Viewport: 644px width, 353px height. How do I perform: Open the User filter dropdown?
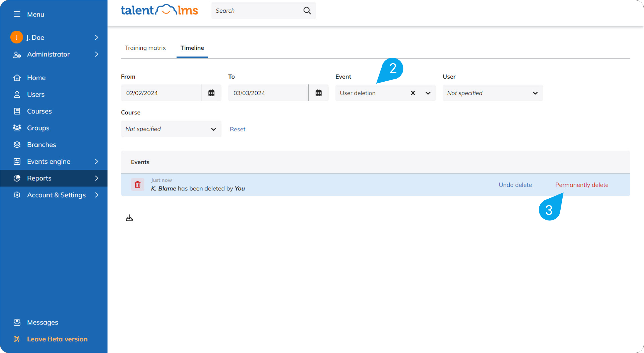[492, 93]
